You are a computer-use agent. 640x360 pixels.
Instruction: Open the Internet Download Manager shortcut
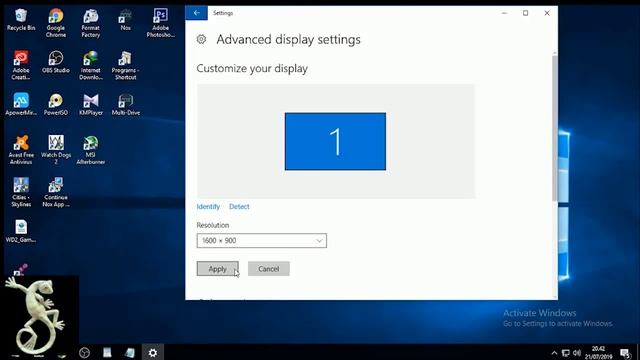point(91,65)
